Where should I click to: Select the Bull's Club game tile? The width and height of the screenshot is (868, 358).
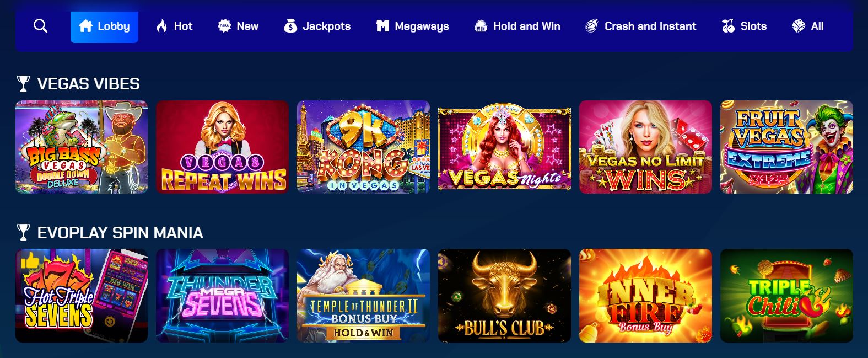point(504,296)
